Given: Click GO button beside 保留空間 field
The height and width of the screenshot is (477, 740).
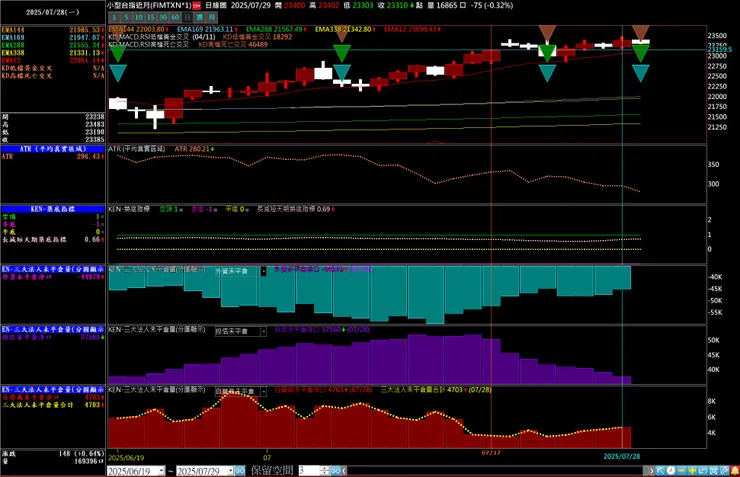Looking at the screenshot, I should [335, 470].
